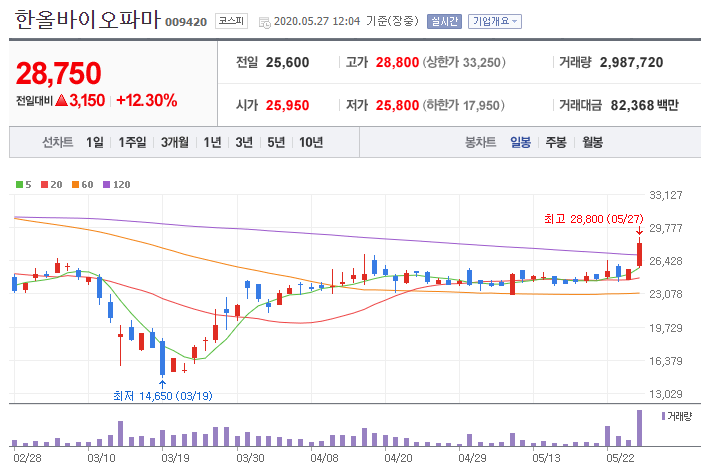Select 일봉 daily candlestick chart
Screen dimensions: 701x475
(520, 142)
